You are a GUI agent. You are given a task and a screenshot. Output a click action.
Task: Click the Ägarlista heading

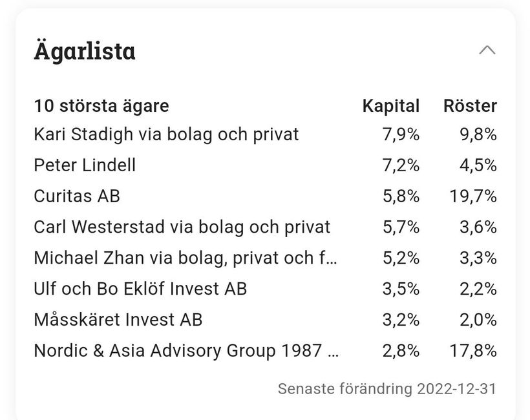coord(85,51)
